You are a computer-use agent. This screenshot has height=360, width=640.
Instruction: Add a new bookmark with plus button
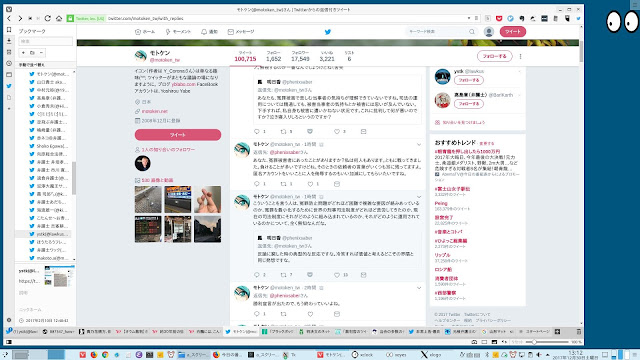pos(23,53)
